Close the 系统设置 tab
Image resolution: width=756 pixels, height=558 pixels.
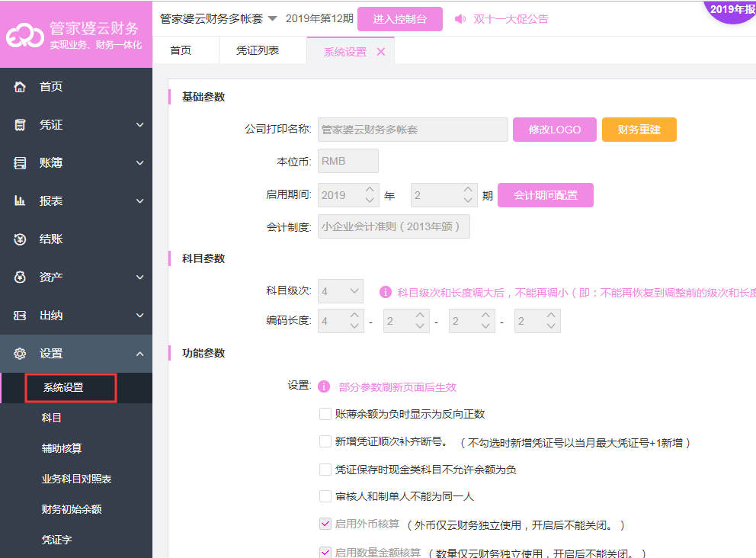[381, 52]
